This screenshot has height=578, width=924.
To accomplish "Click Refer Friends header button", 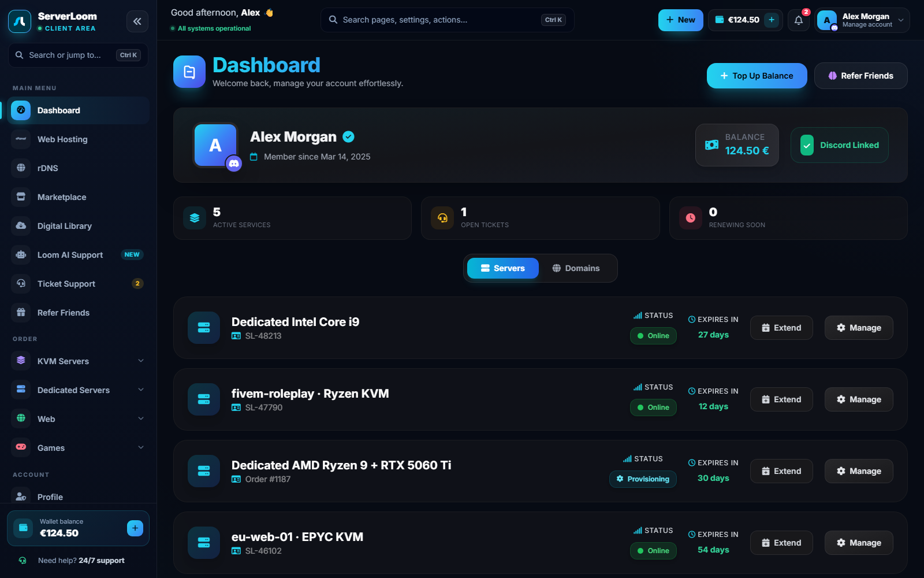I will [x=861, y=76].
